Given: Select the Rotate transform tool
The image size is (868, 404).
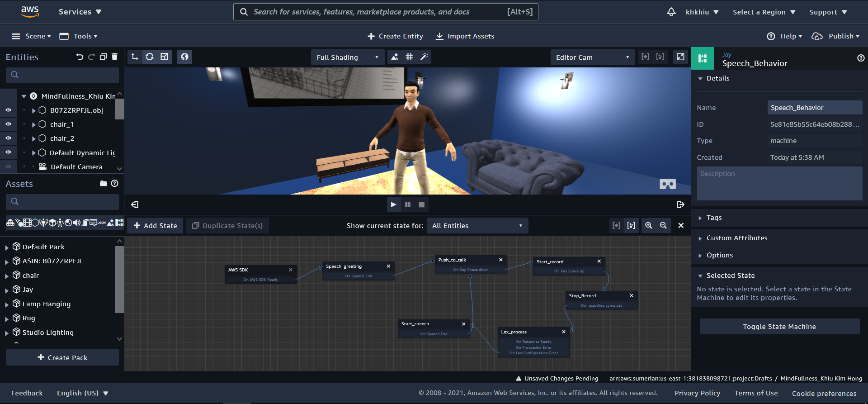Looking at the screenshot, I should (x=150, y=57).
